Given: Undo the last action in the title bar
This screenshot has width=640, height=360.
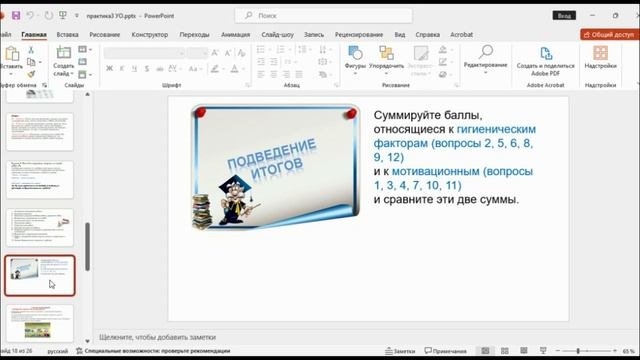Looking at the screenshot, I should (x=30, y=16).
